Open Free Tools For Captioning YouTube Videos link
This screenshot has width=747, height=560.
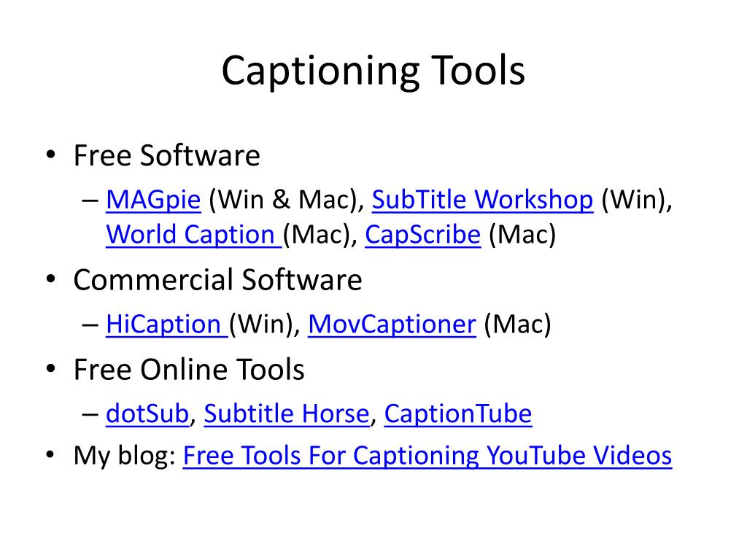point(427,455)
